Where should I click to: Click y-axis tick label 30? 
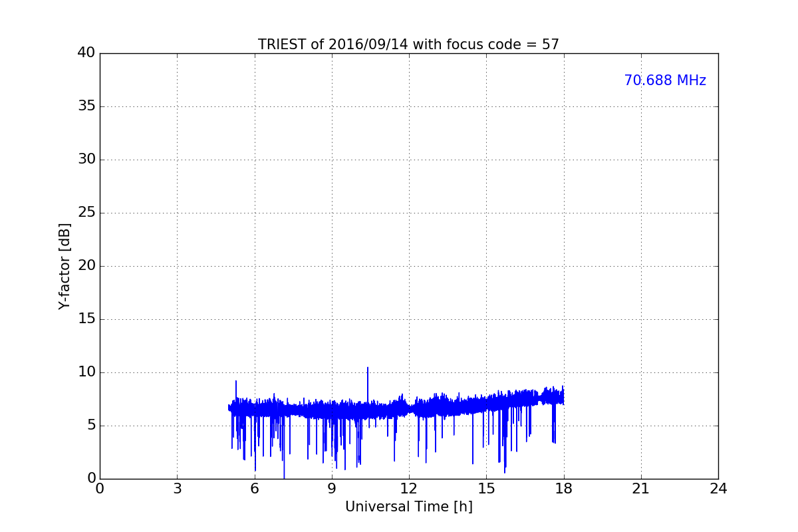[86, 159]
